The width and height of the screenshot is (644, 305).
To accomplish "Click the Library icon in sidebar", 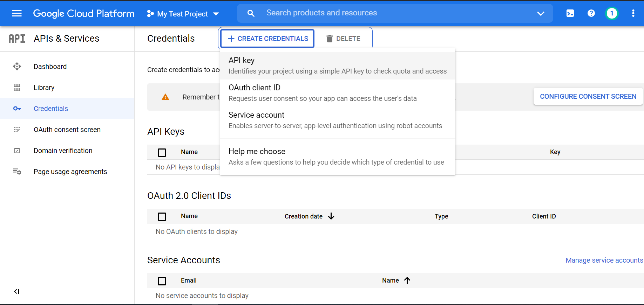I will (x=17, y=88).
